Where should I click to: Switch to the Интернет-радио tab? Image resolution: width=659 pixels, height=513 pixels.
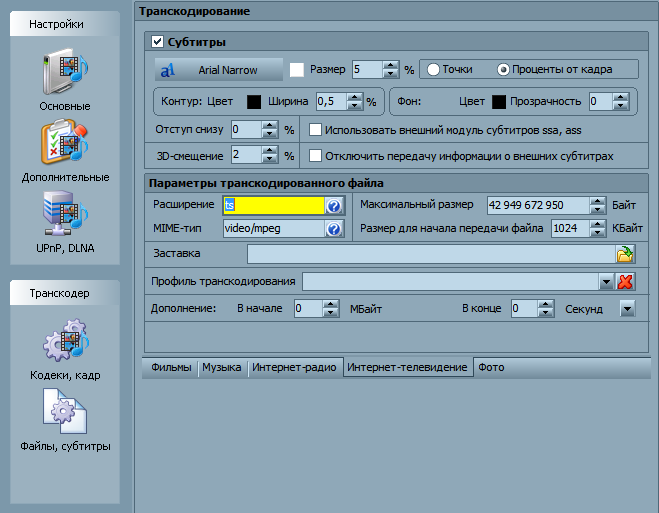coord(294,367)
